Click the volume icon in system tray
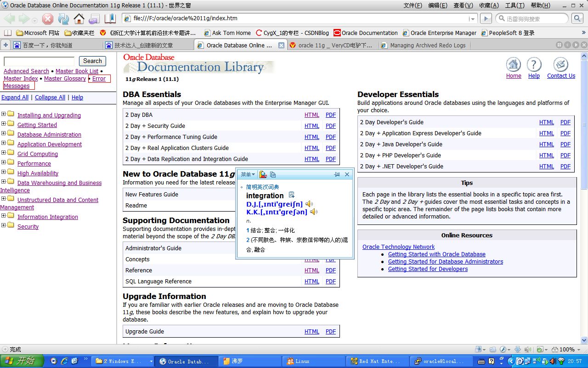The image size is (588, 368). [x=553, y=361]
